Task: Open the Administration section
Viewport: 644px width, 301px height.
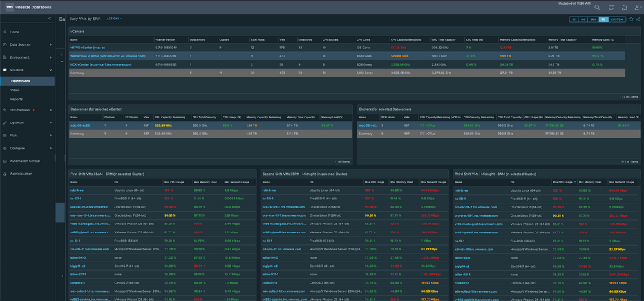Action: 21,174
